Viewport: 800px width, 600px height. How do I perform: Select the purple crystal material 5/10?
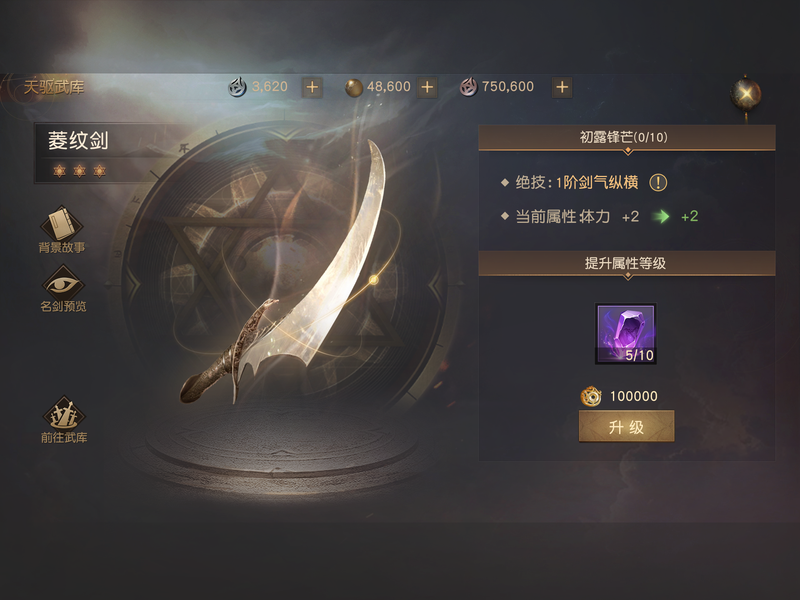point(626,334)
